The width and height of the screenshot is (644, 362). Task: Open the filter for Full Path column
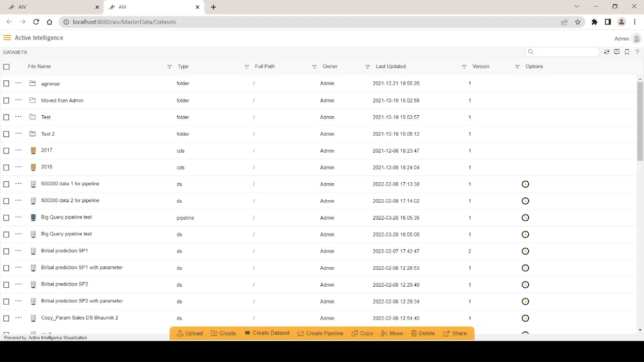[315, 67]
